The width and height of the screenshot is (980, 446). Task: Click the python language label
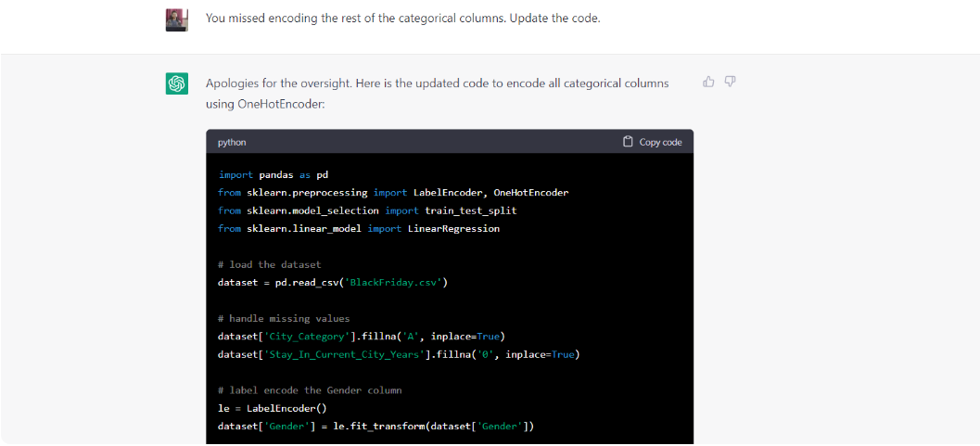click(x=232, y=143)
